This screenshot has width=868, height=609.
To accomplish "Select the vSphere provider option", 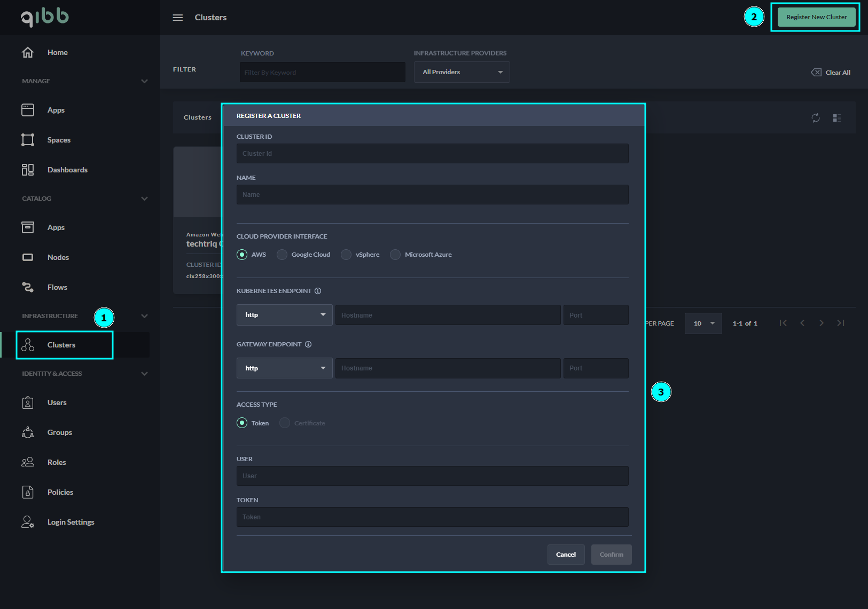I will coord(346,255).
